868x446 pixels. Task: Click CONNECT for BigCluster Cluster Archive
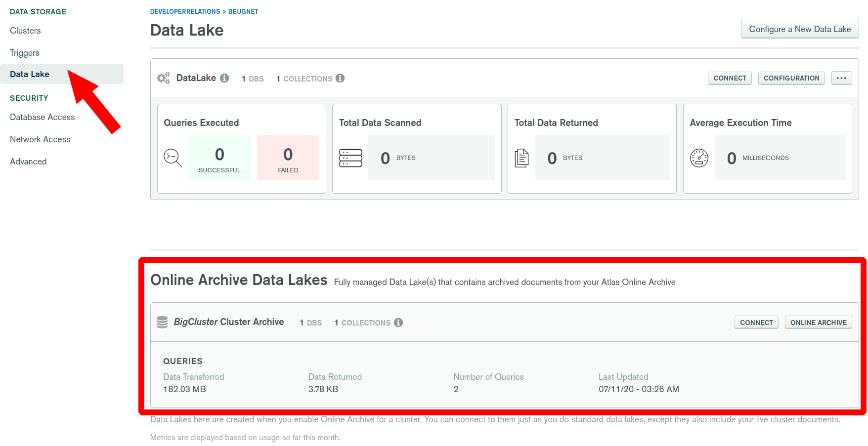tap(756, 323)
